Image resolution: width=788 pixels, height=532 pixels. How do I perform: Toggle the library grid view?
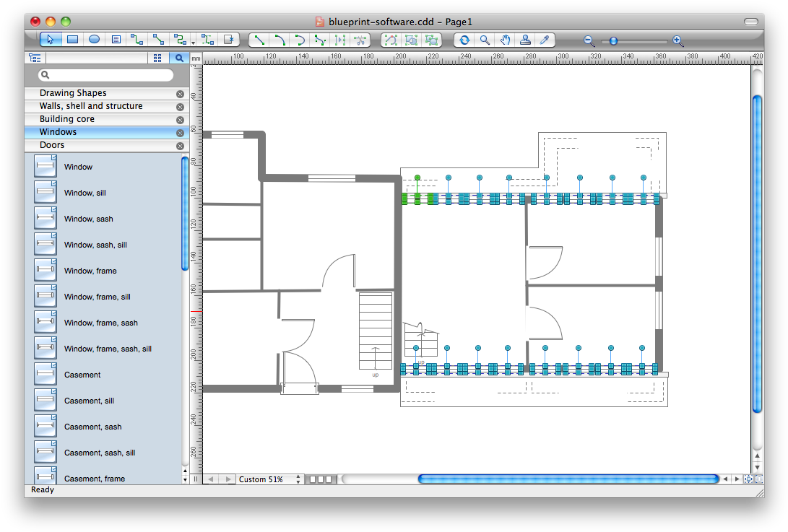(x=157, y=58)
